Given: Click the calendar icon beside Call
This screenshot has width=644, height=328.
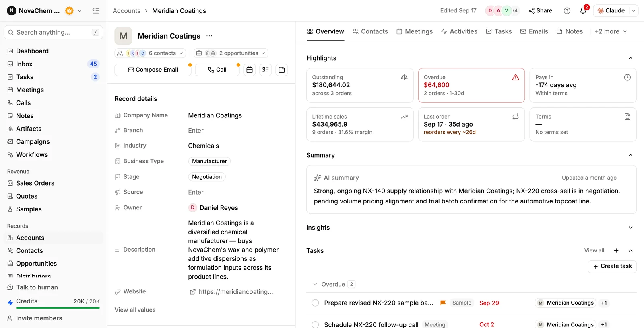Looking at the screenshot, I should (250, 70).
